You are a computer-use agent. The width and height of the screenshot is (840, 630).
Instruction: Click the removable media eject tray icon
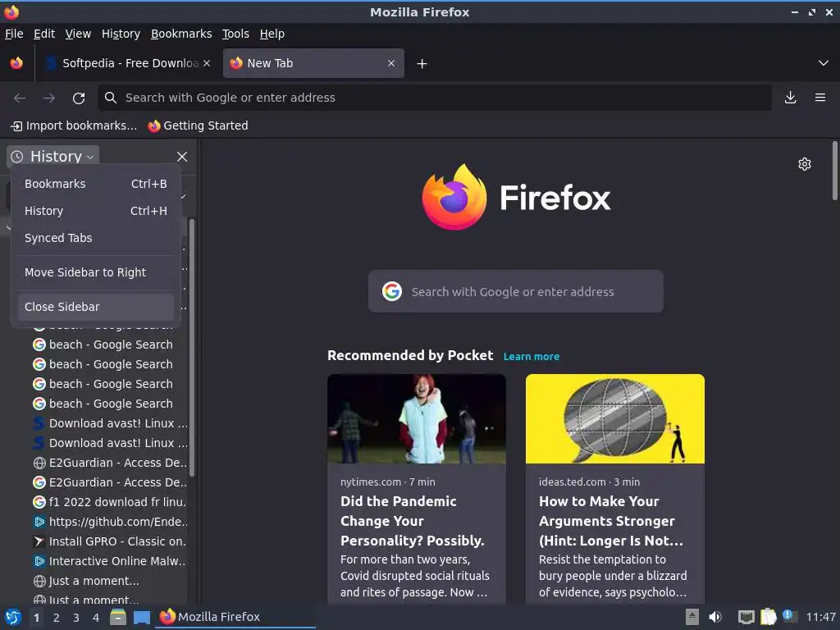692,617
